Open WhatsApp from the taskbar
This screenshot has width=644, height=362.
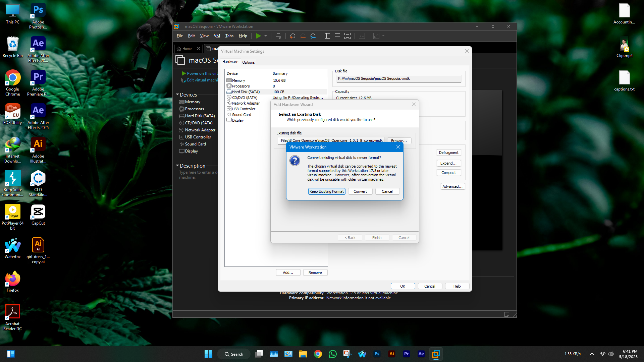pyautogui.click(x=332, y=354)
